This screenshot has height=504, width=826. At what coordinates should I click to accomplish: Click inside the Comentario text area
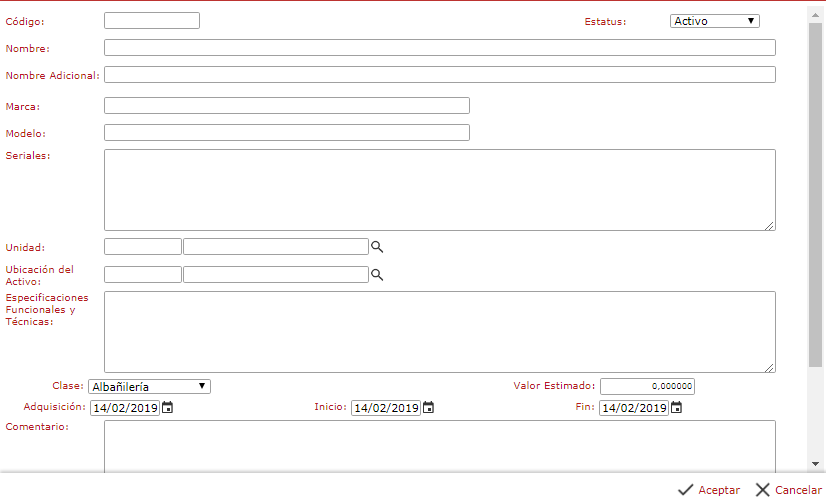click(x=439, y=444)
